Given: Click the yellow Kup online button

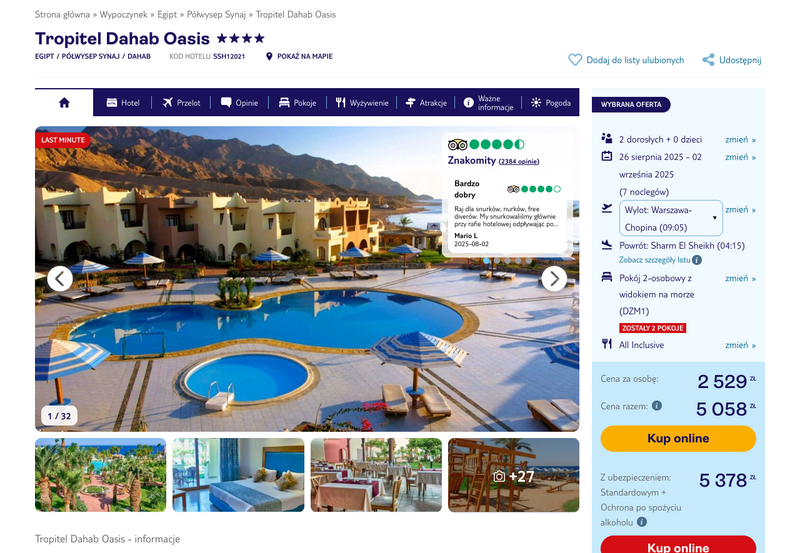Looking at the screenshot, I should tap(678, 438).
